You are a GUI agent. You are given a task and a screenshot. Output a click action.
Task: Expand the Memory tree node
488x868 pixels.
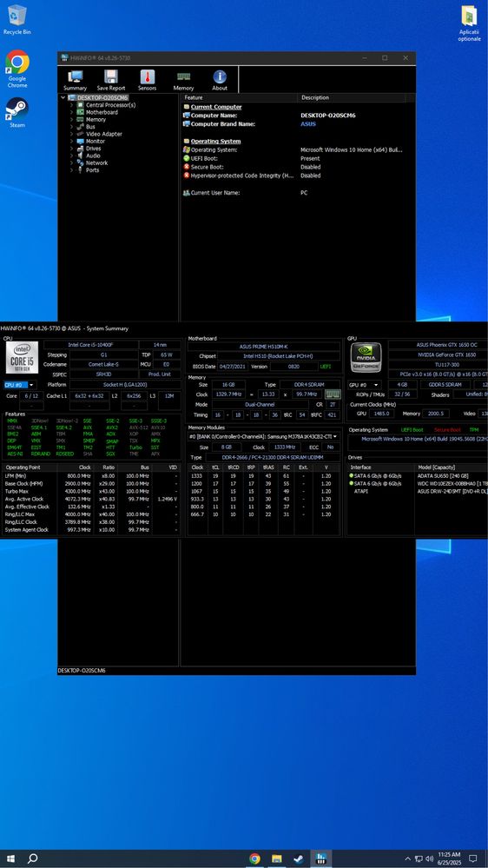click(x=71, y=120)
